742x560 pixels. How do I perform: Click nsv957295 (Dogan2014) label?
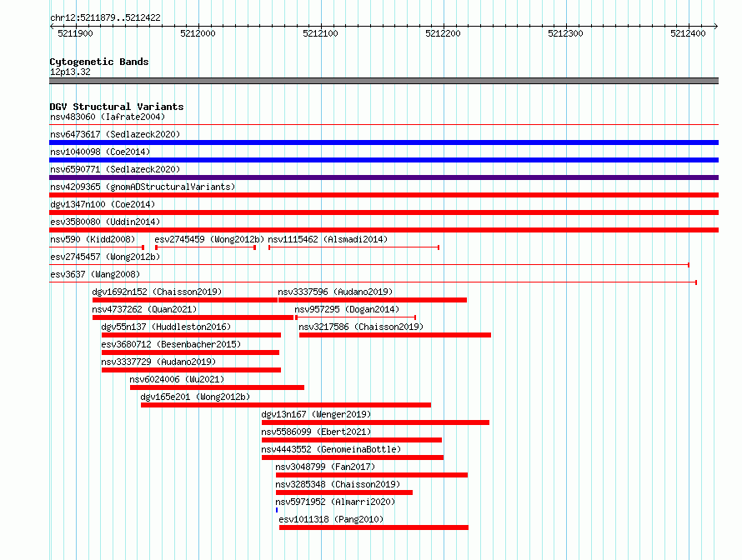click(347, 309)
